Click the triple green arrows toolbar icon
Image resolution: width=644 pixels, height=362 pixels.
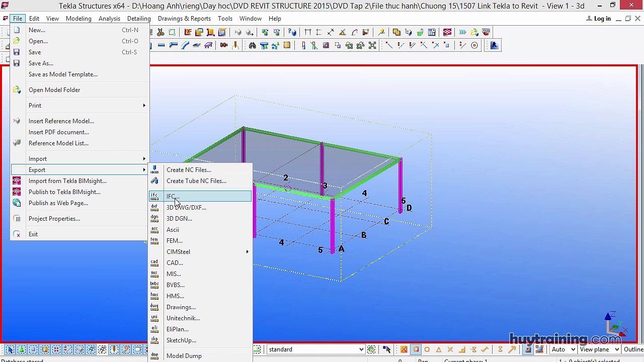462,32
